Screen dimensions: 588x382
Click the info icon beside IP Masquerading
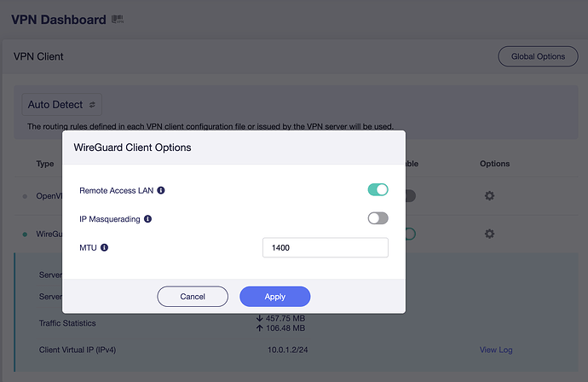147,219
